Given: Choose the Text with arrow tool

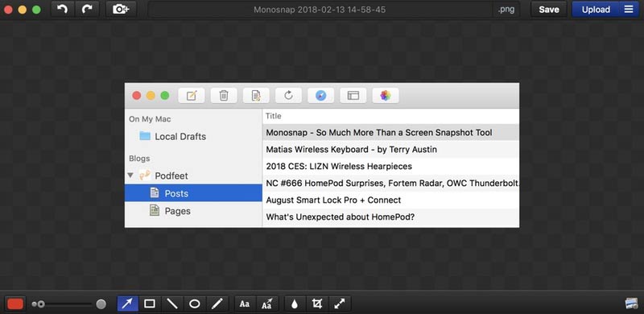Looking at the screenshot, I should point(267,304).
